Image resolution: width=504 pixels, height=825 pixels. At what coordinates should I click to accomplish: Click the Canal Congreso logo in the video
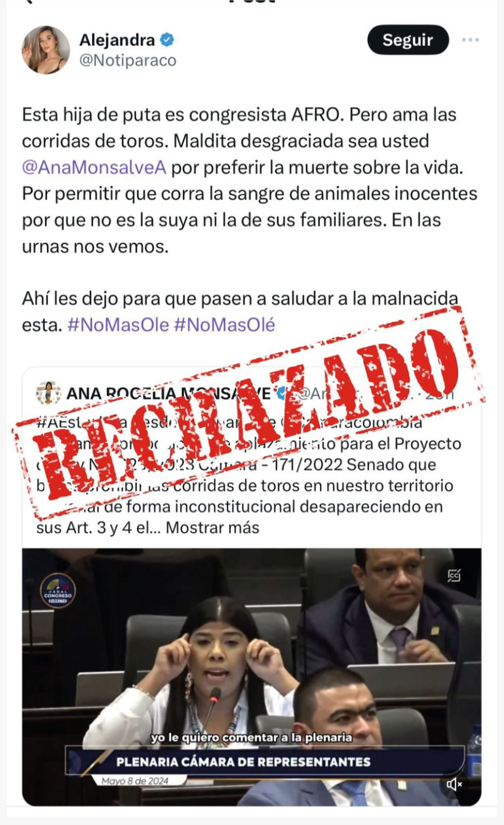(x=58, y=591)
